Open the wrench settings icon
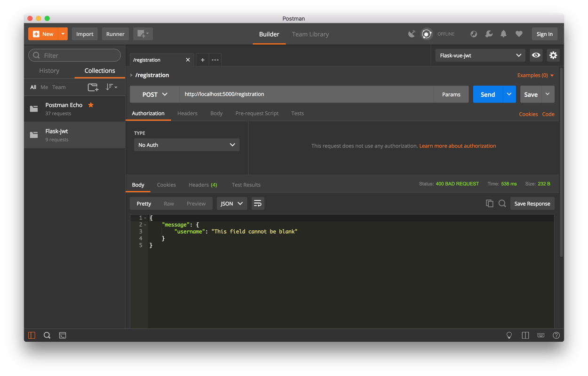This screenshot has width=588, height=376. coord(489,34)
